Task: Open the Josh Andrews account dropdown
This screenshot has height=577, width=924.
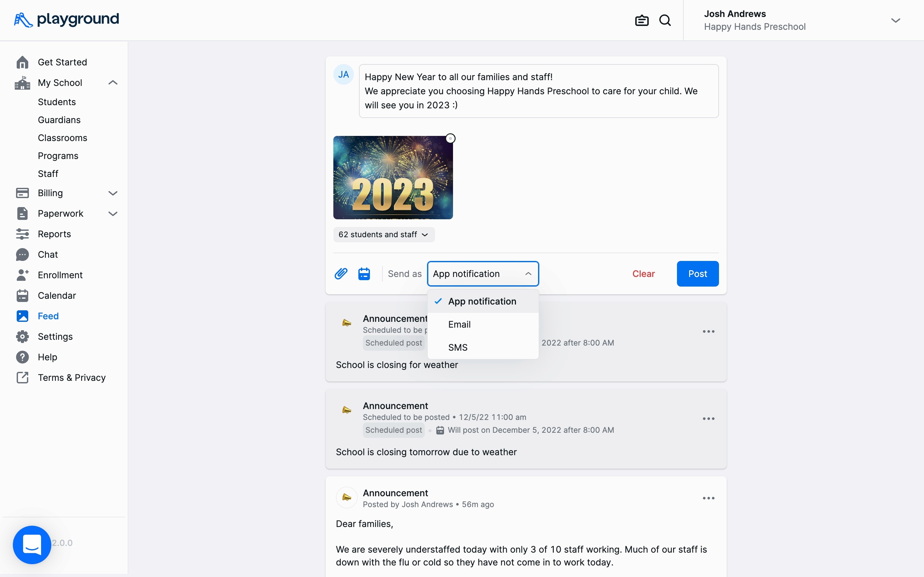Action: click(x=895, y=20)
